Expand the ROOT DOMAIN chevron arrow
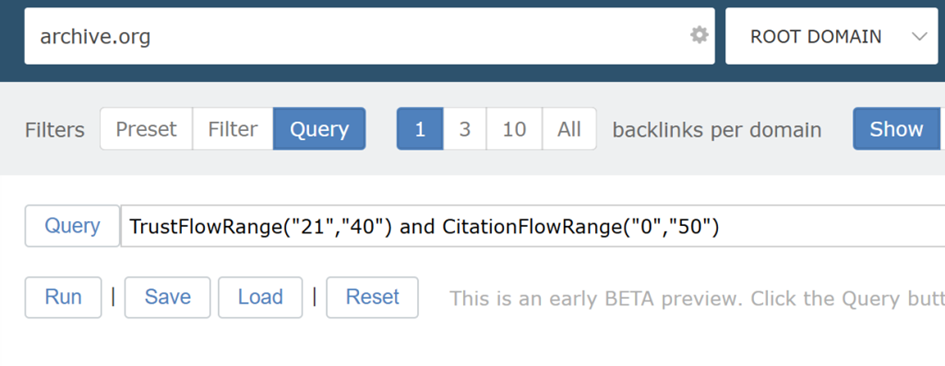 (x=919, y=37)
